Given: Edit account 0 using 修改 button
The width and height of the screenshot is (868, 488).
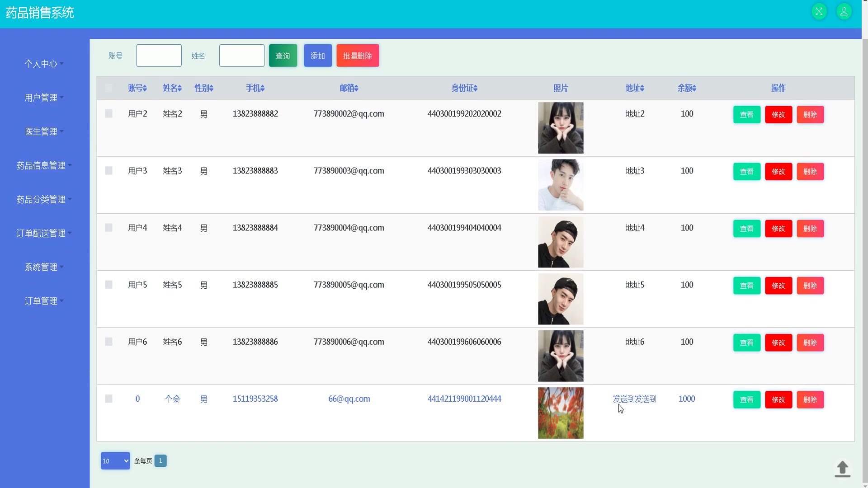Looking at the screenshot, I should click(x=778, y=399).
